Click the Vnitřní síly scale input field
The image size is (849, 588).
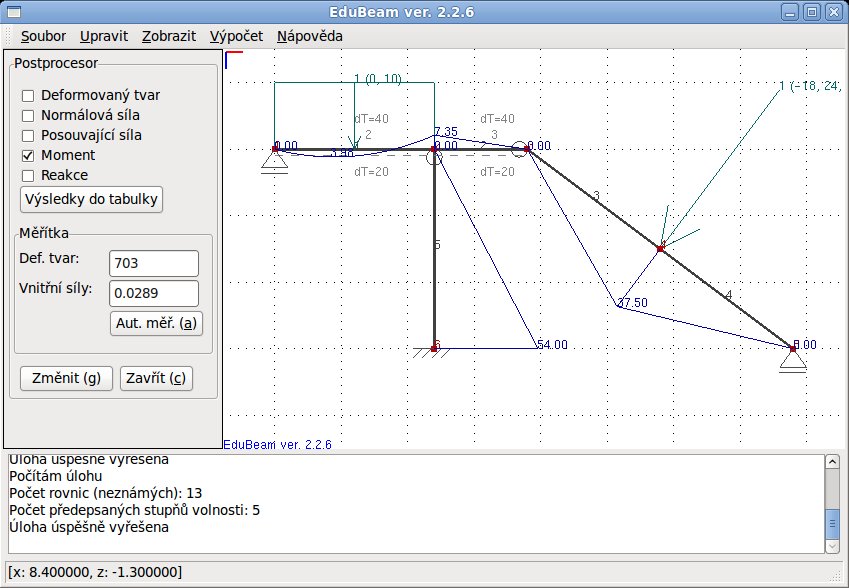coord(154,294)
